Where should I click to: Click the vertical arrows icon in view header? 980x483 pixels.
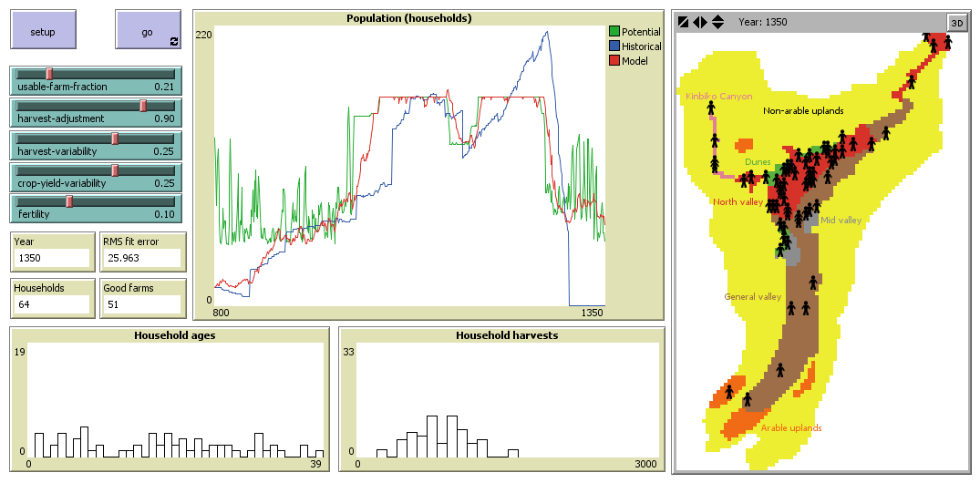(x=717, y=22)
